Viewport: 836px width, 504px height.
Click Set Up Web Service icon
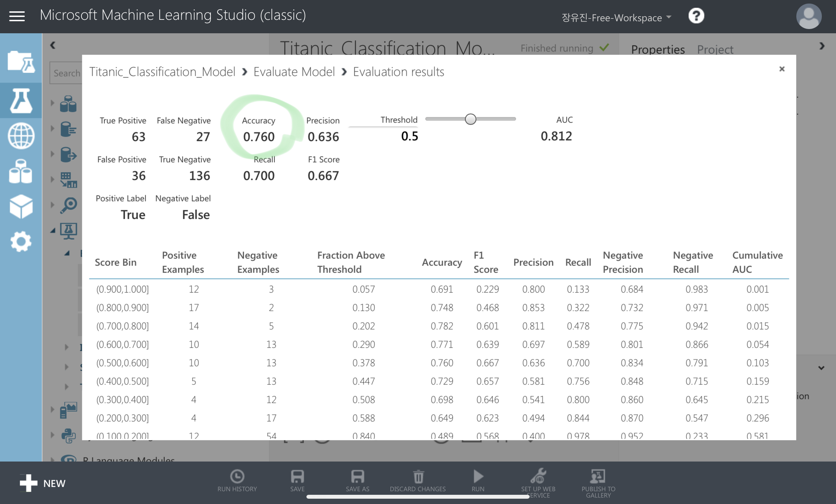point(538,476)
